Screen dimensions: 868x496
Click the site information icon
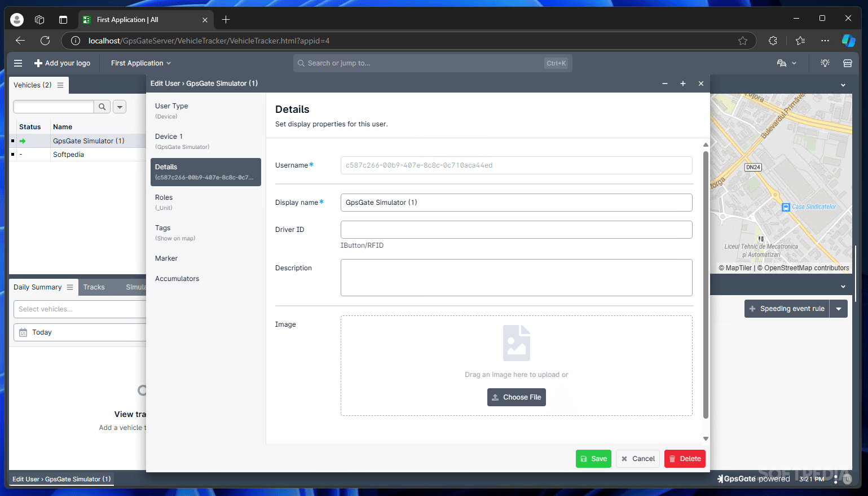click(x=76, y=41)
